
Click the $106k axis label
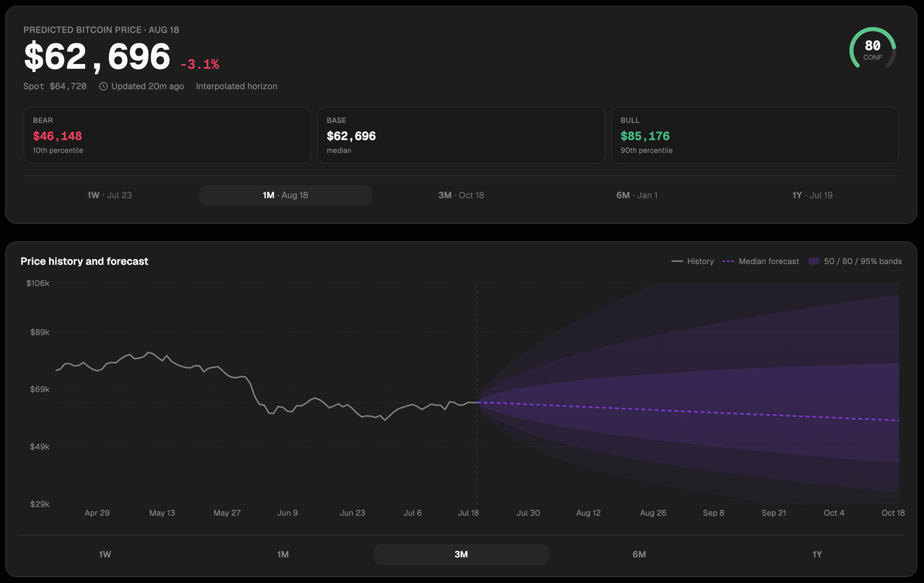click(38, 283)
